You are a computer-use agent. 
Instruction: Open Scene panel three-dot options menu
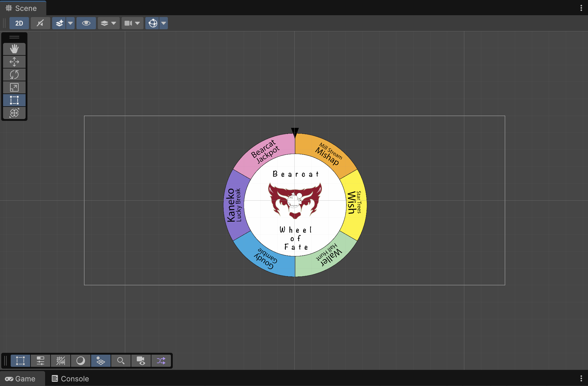point(581,8)
